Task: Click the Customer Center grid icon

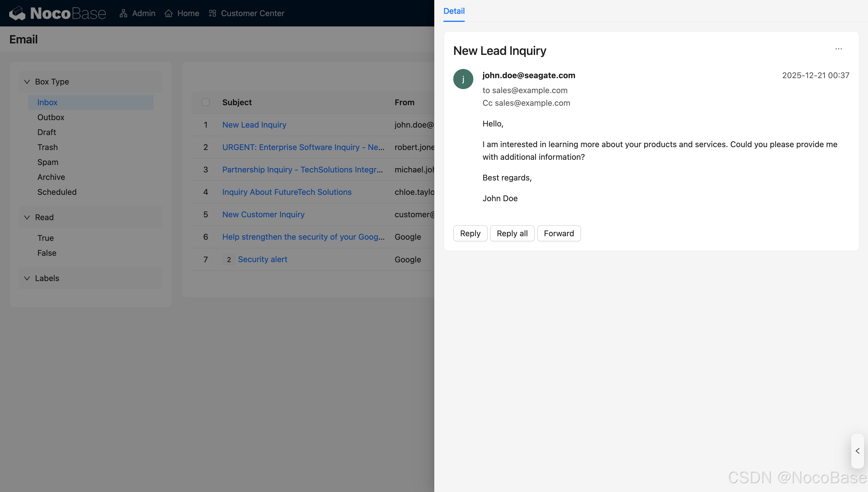Action: (212, 13)
